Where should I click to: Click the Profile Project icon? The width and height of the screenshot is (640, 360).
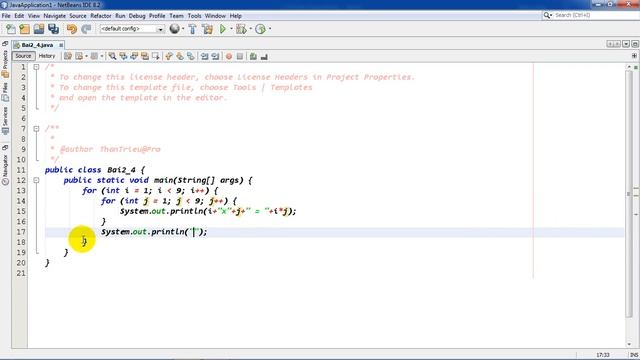tap(260, 29)
